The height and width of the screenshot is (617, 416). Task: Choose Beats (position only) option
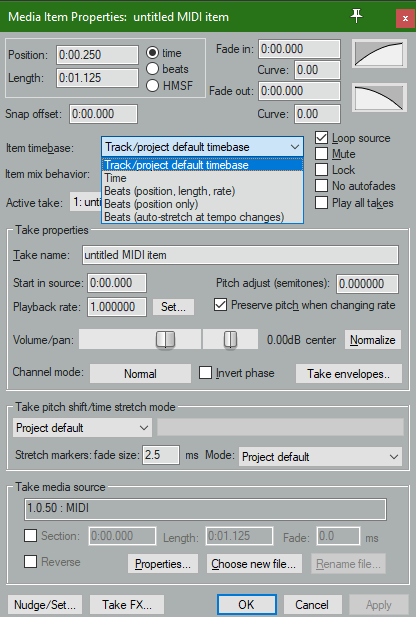click(x=202, y=204)
